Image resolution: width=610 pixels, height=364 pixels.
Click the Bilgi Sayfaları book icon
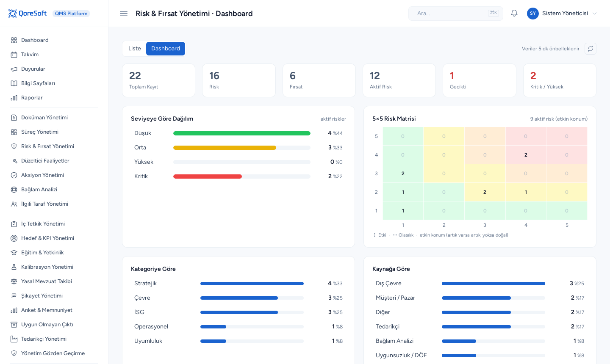point(14,83)
